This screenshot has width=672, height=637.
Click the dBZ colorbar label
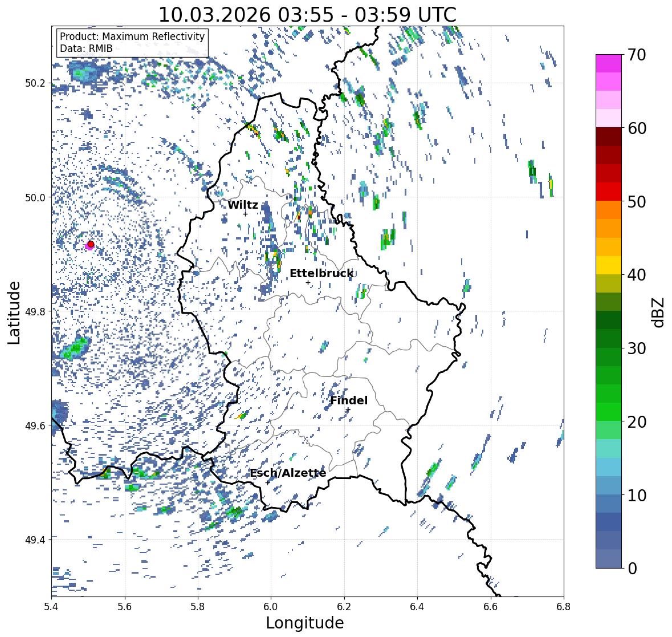pos(659,313)
